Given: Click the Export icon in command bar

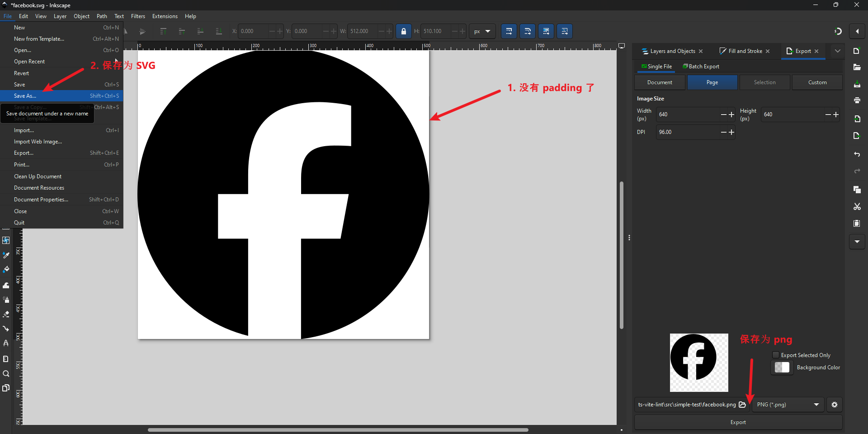Looking at the screenshot, I should [x=857, y=136].
